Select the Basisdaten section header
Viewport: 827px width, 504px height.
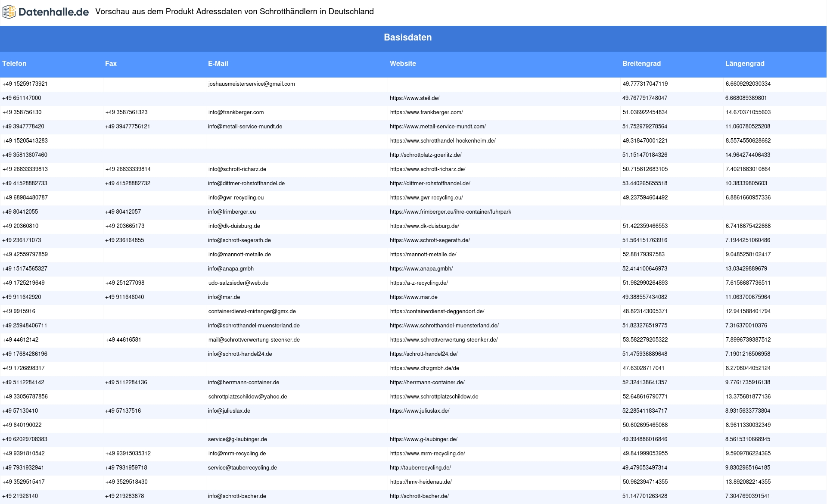click(x=407, y=37)
